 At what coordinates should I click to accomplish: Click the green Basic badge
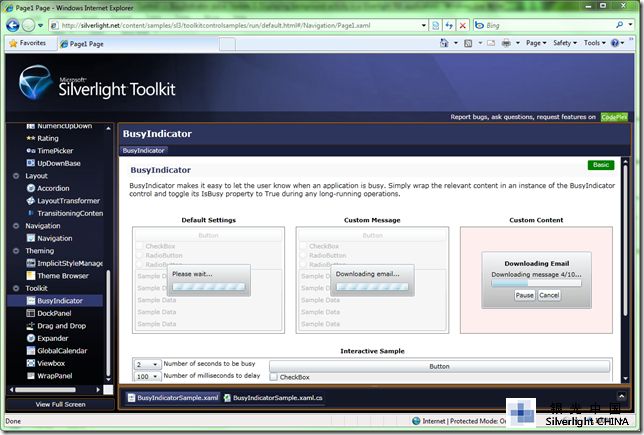pyautogui.click(x=600, y=165)
